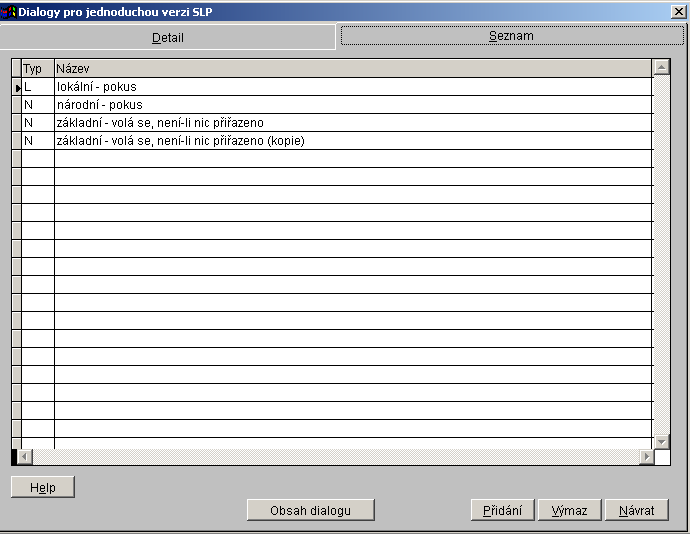Open the Seznam tab
Image resolution: width=690 pixels, height=534 pixels.
511,36
